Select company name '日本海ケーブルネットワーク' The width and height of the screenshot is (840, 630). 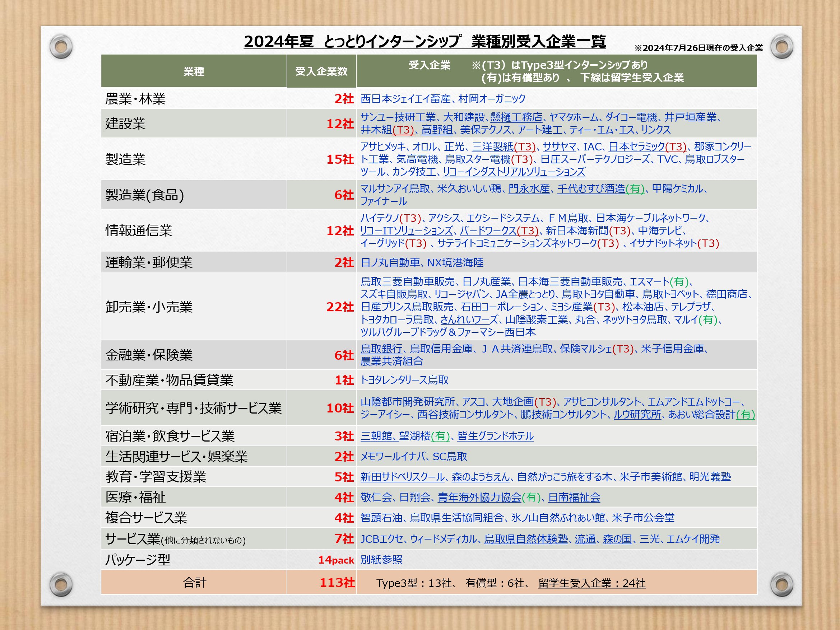(x=650, y=218)
